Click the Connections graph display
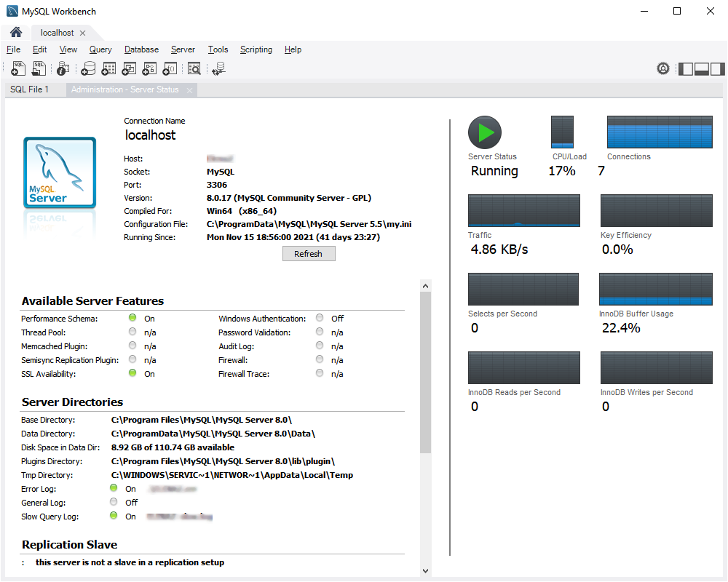The height and width of the screenshot is (582, 728). click(659, 131)
